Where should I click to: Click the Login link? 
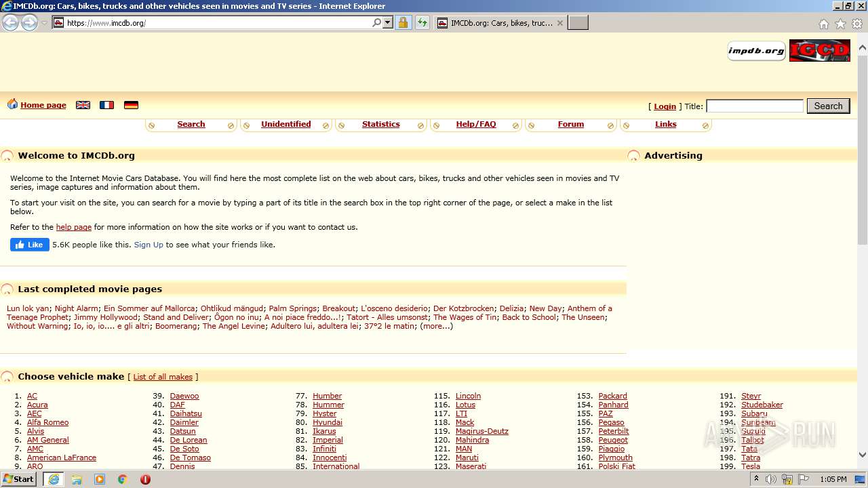pos(665,106)
